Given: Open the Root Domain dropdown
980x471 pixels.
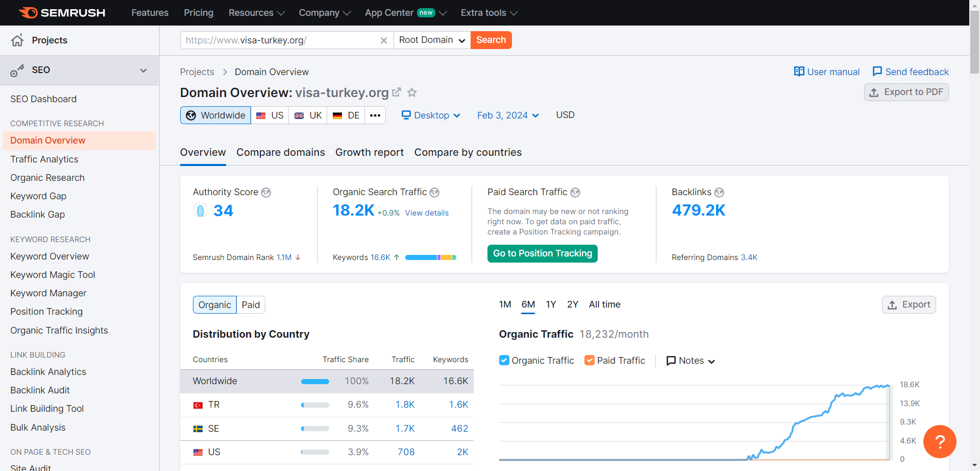Looking at the screenshot, I should (432, 40).
